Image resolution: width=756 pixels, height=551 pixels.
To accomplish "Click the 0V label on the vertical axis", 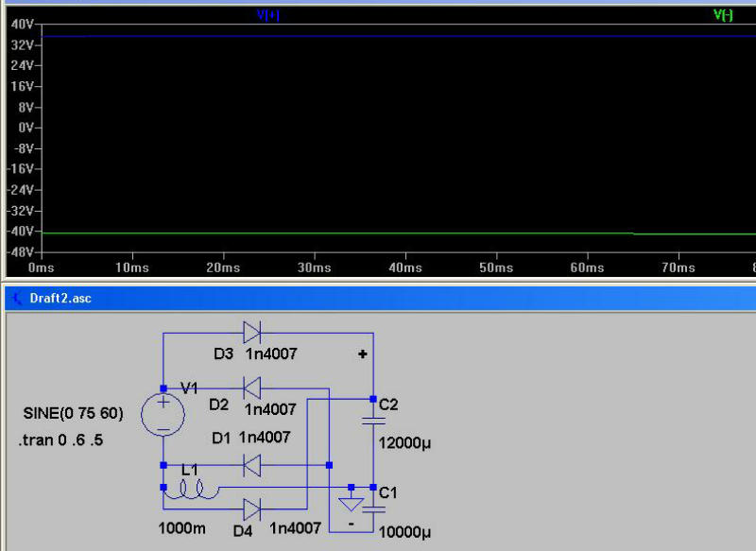I will [x=26, y=128].
